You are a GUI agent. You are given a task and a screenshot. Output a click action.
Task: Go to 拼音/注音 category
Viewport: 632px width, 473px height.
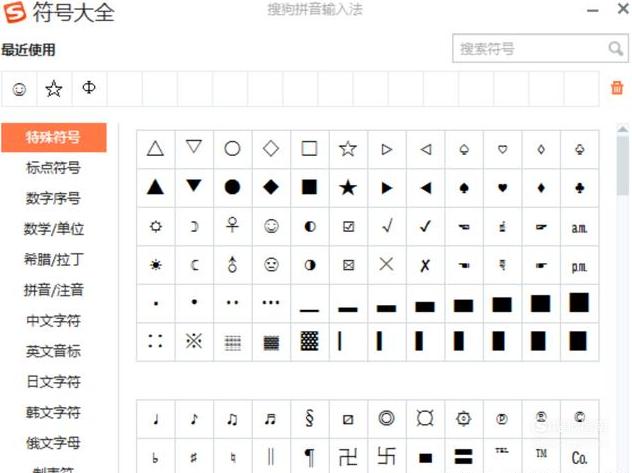[54, 290]
